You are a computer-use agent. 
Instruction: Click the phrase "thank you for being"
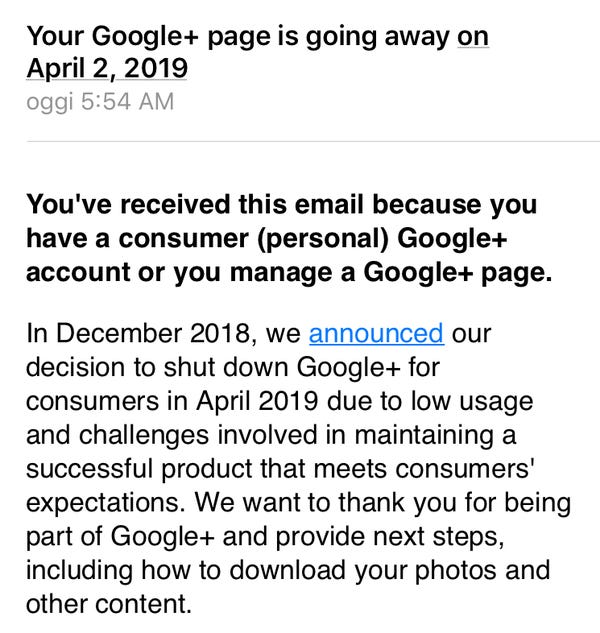[454, 503]
